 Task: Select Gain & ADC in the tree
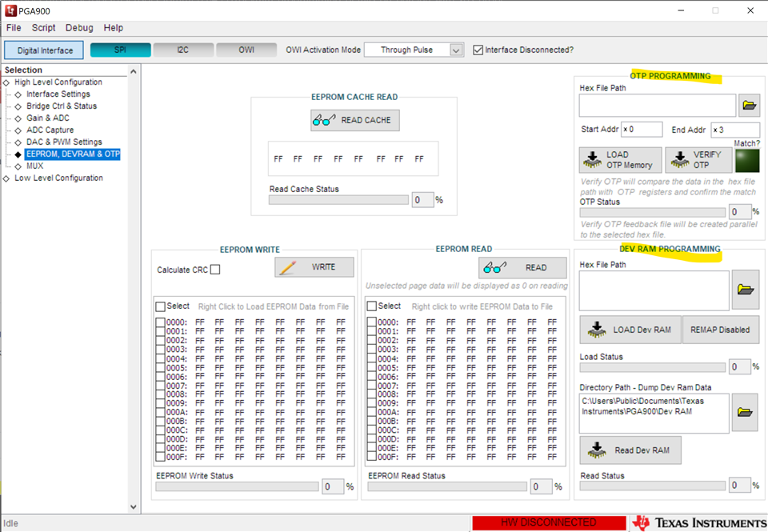(x=48, y=118)
